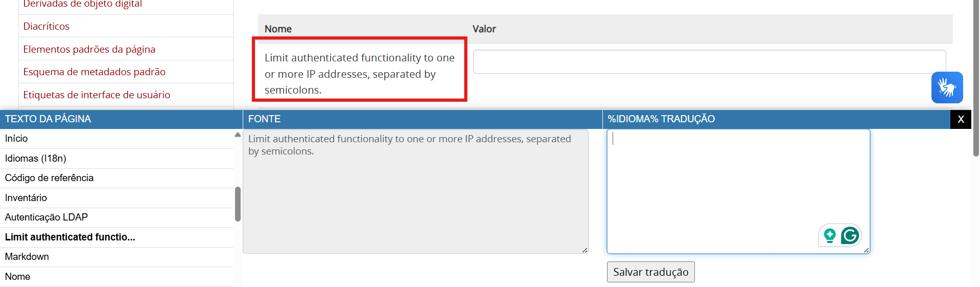Image resolution: width=980 pixels, height=287 pixels.
Task: Go to Esquema de metadados padrão
Action: coord(94,72)
